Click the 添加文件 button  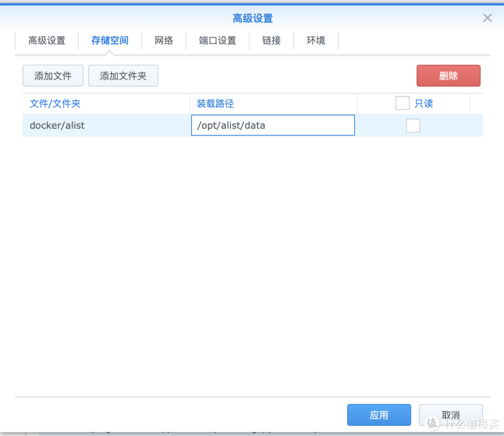(53, 76)
